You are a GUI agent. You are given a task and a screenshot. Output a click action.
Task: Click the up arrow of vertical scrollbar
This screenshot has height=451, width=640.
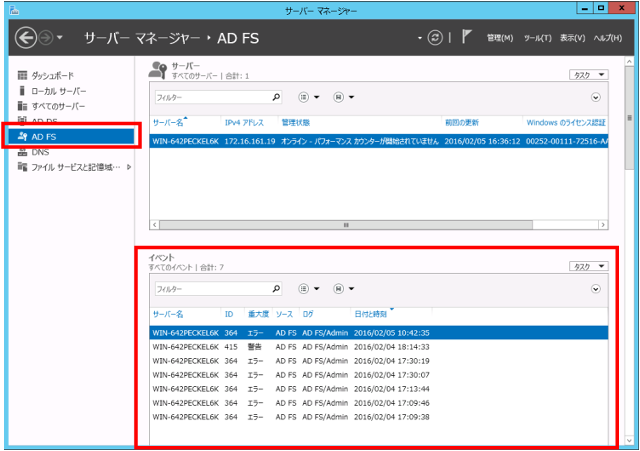pos(629,61)
